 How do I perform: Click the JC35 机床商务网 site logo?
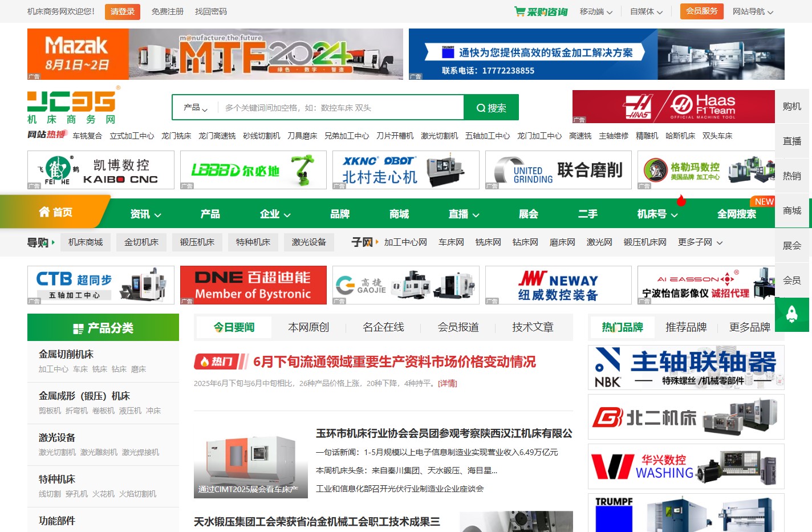pos(74,106)
